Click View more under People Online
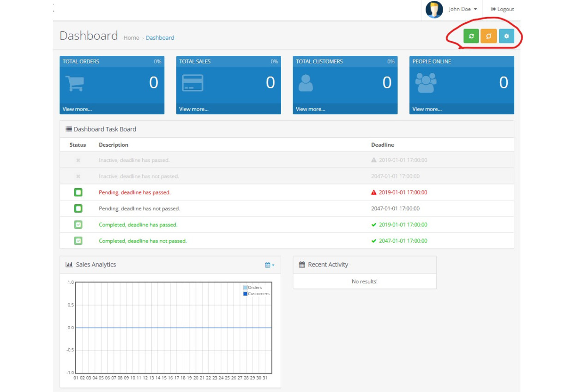This screenshot has width=577, height=392. click(427, 109)
